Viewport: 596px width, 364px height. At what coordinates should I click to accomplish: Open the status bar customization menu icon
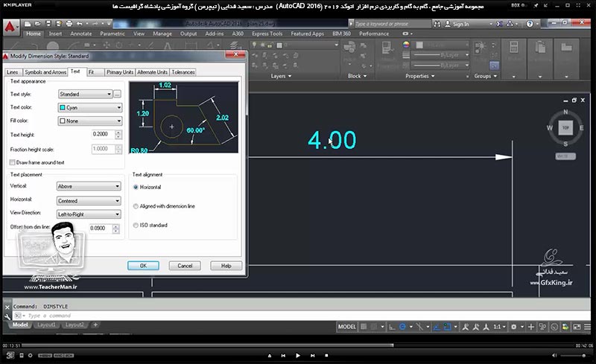tap(588, 327)
